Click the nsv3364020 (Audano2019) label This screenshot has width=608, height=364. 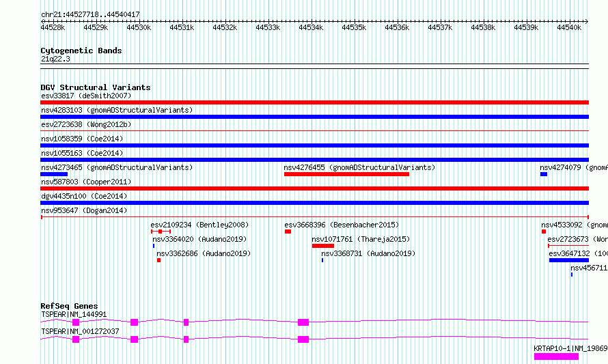[199, 239]
